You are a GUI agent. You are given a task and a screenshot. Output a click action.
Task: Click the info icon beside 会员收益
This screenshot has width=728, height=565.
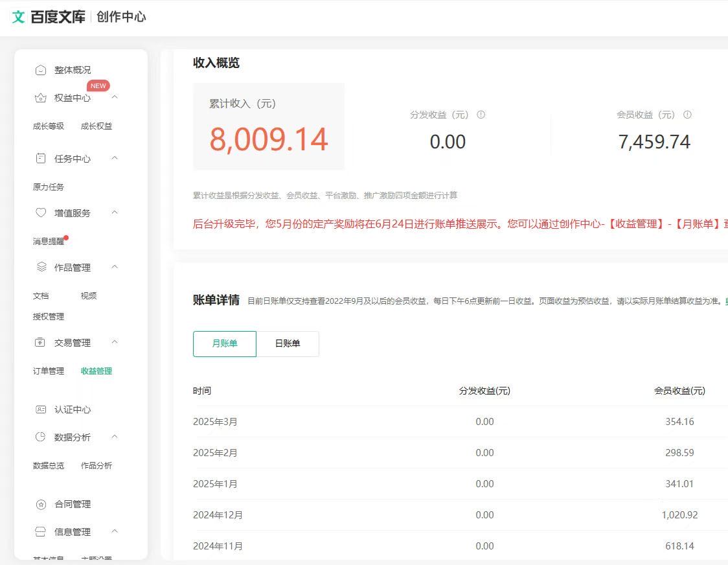click(x=688, y=114)
